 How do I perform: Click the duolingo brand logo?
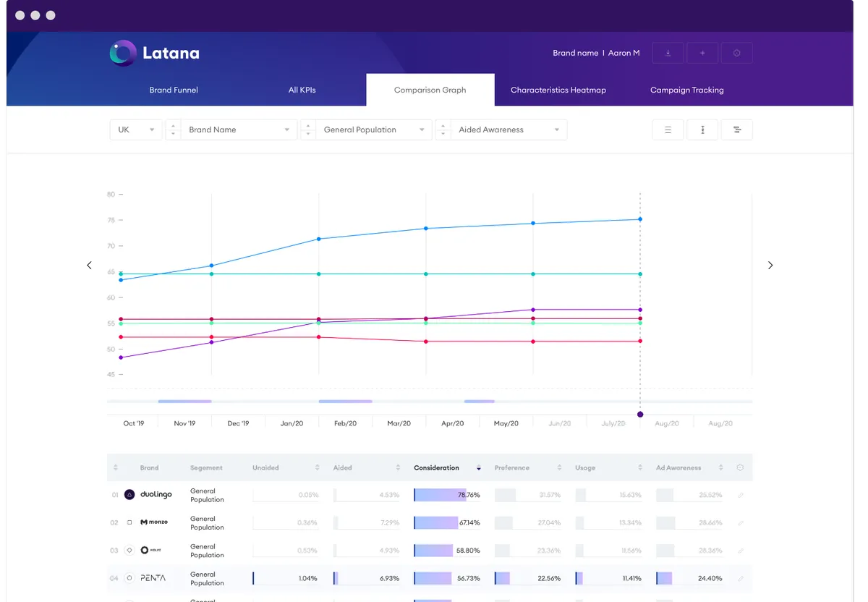coord(156,495)
